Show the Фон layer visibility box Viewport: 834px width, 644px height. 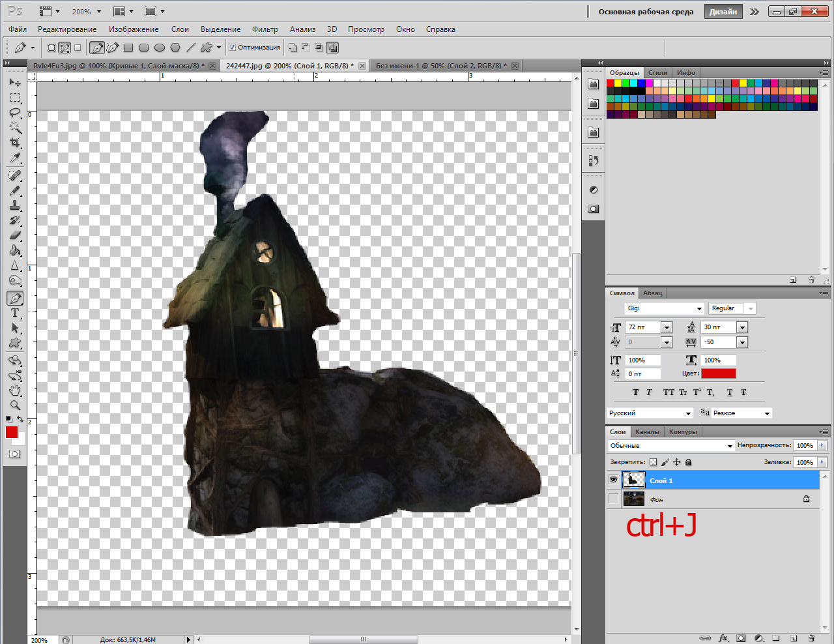[x=613, y=499]
